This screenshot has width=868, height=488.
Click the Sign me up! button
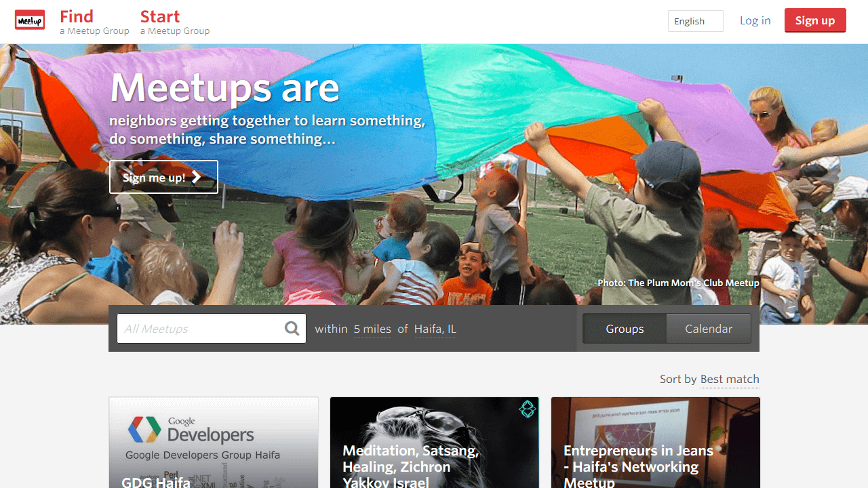tap(163, 177)
